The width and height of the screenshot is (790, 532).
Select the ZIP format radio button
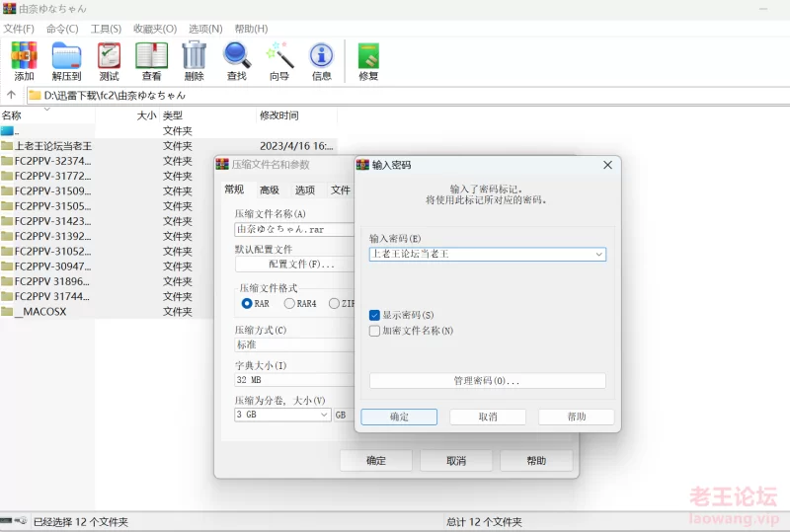(x=334, y=304)
